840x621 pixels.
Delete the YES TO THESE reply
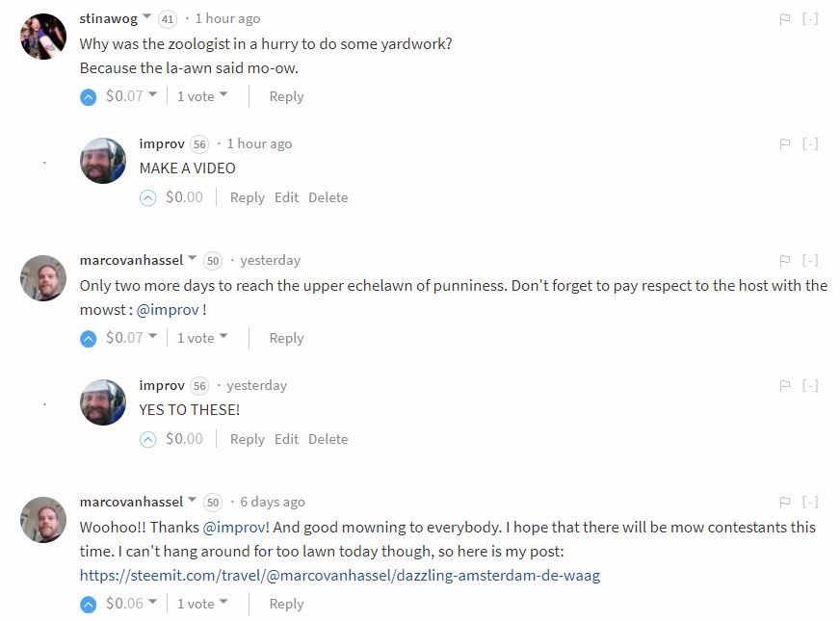tap(328, 439)
